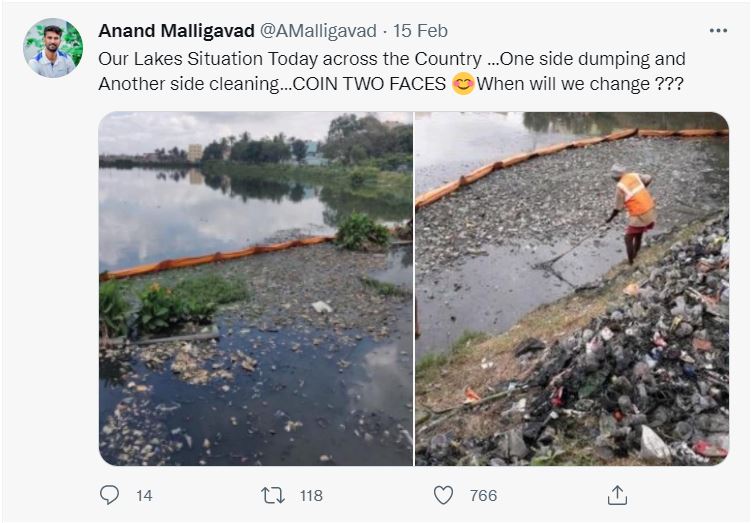The image size is (751, 523).
Task: Open the share tweet icon
Action: click(x=617, y=495)
